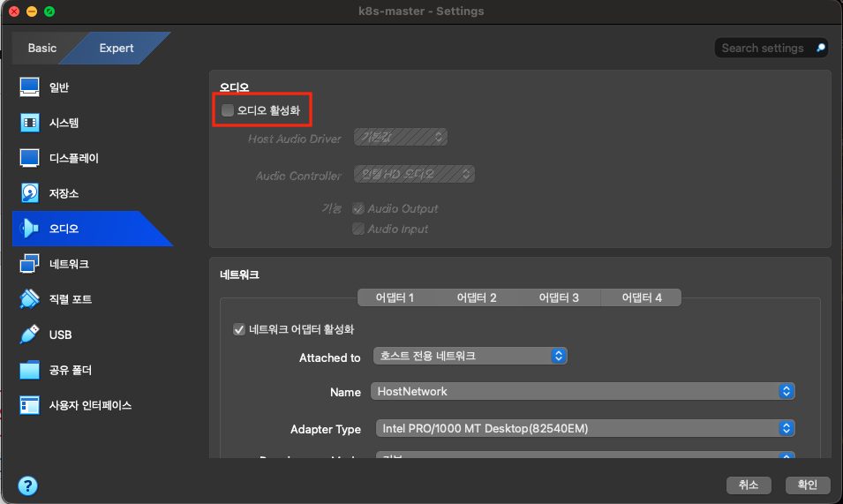The image size is (843, 504).
Task: Click the blue help question mark icon
Action: tap(28, 485)
